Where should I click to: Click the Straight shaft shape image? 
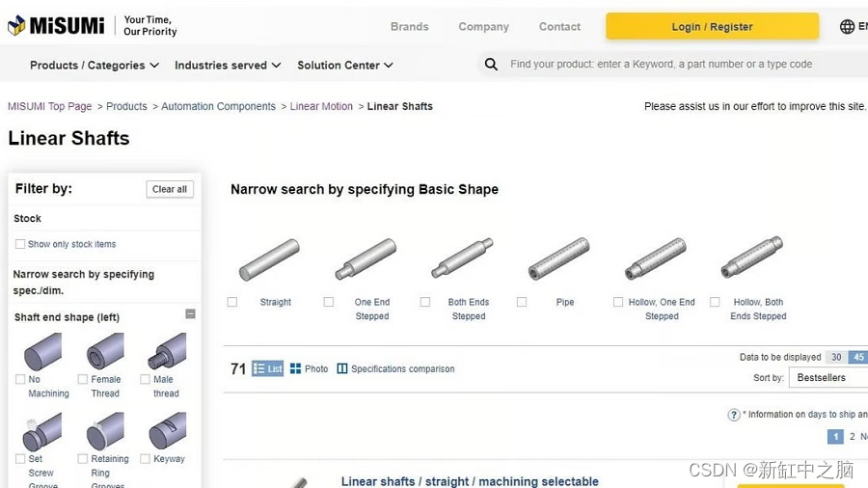269,260
